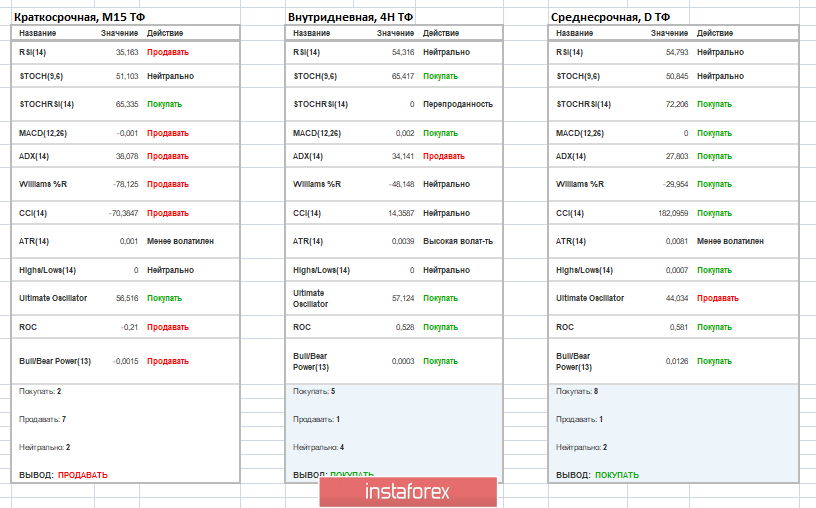The height and width of the screenshot is (508, 816).
Task: Click 'Покупать' in D CCI(14) row
Action: pyautogui.click(x=715, y=213)
